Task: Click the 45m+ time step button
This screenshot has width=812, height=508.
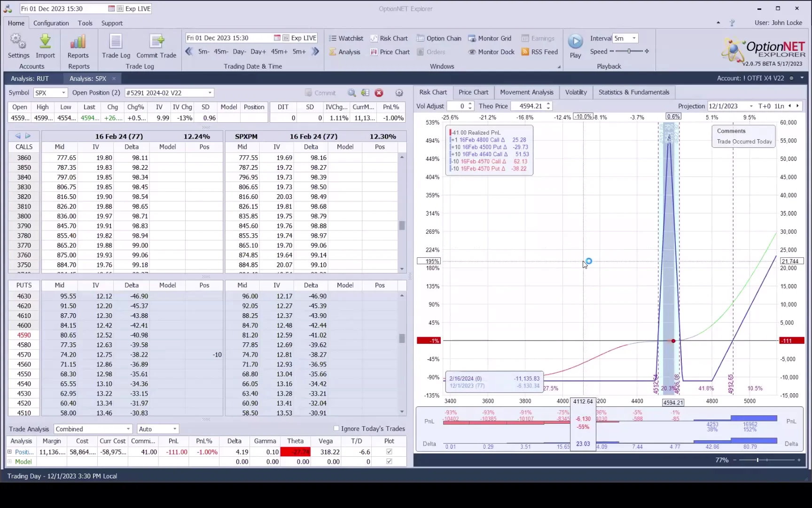Action: [x=279, y=51]
